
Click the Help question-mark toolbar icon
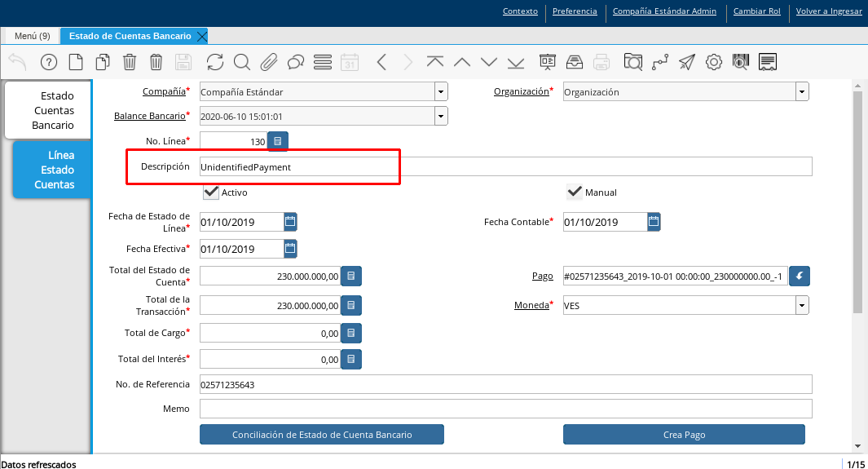click(x=49, y=62)
